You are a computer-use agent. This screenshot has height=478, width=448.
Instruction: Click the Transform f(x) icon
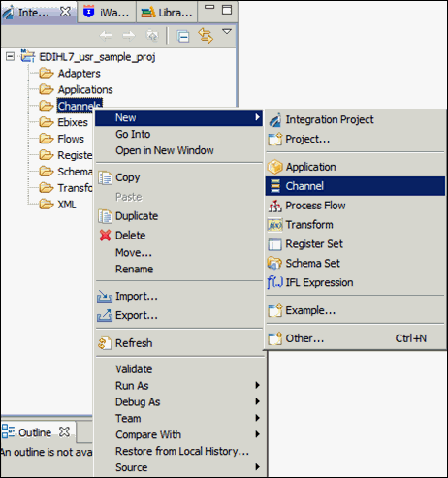tap(274, 225)
